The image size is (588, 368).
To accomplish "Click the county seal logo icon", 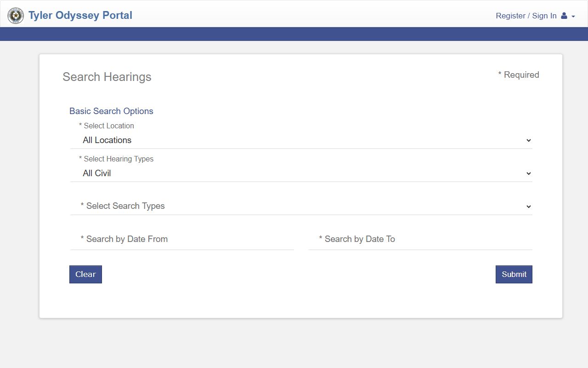I will pos(16,16).
